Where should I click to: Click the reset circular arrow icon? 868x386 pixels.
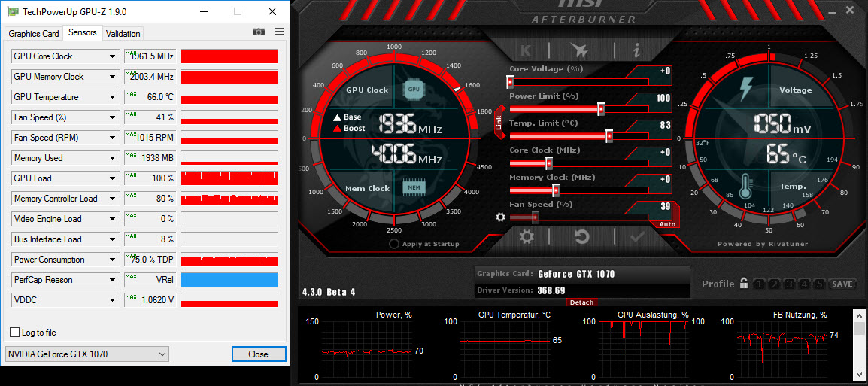pyautogui.click(x=581, y=237)
